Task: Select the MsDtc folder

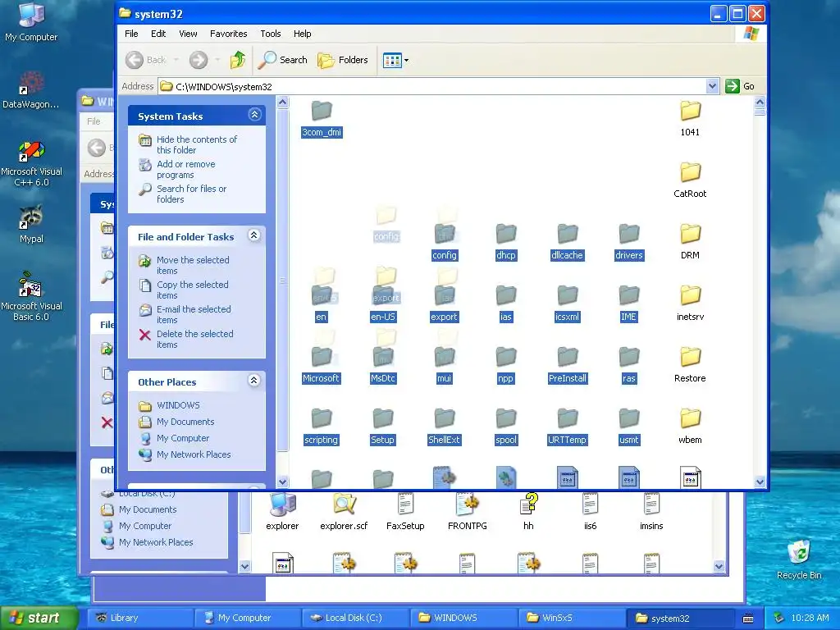Action: [383, 365]
